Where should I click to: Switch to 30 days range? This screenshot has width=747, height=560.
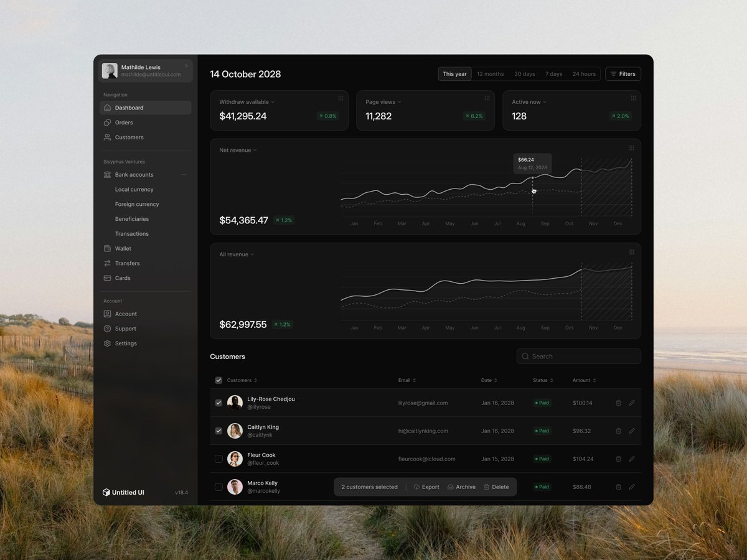(525, 74)
